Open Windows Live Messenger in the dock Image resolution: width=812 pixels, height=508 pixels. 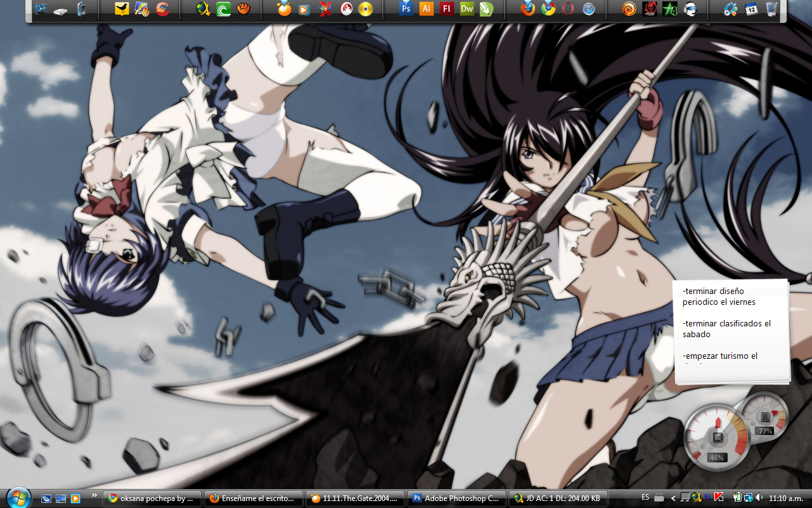[731, 9]
